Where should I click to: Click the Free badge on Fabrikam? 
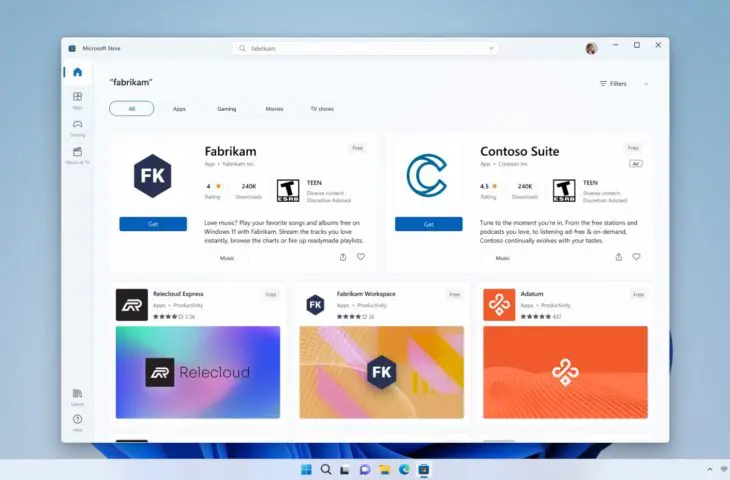point(358,148)
